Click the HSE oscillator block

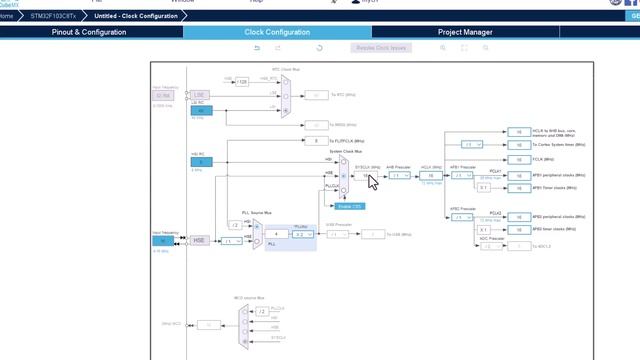199,240
